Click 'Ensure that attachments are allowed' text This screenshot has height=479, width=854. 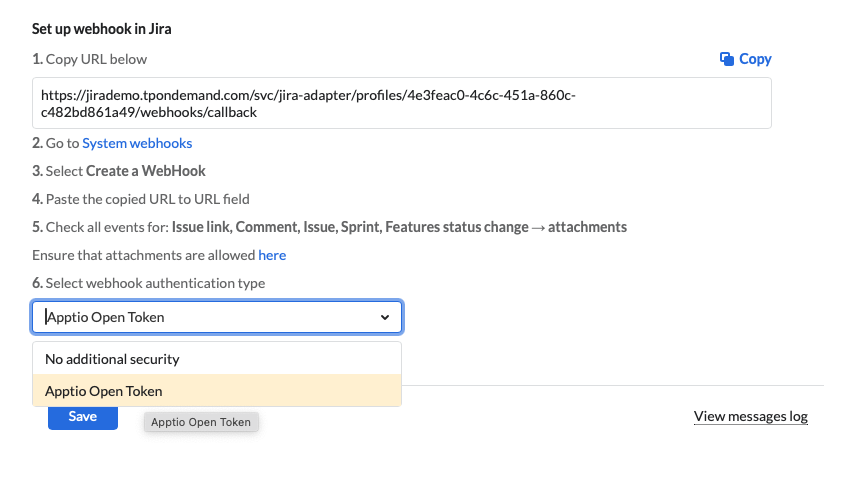pos(144,255)
